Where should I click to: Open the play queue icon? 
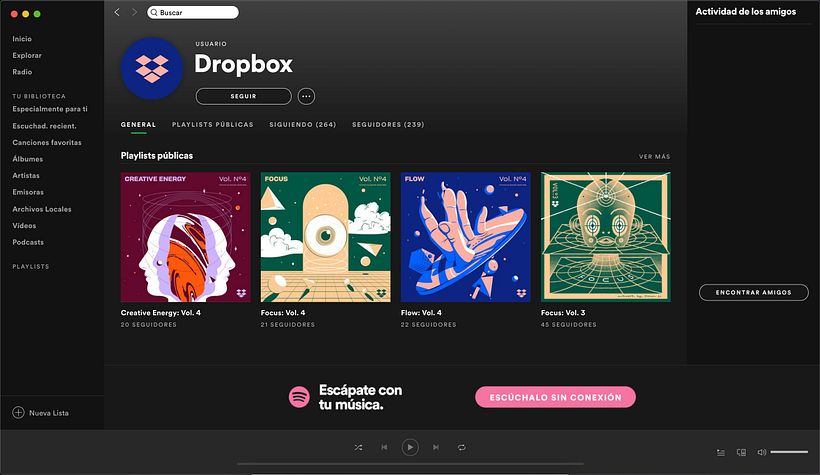pos(721,453)
